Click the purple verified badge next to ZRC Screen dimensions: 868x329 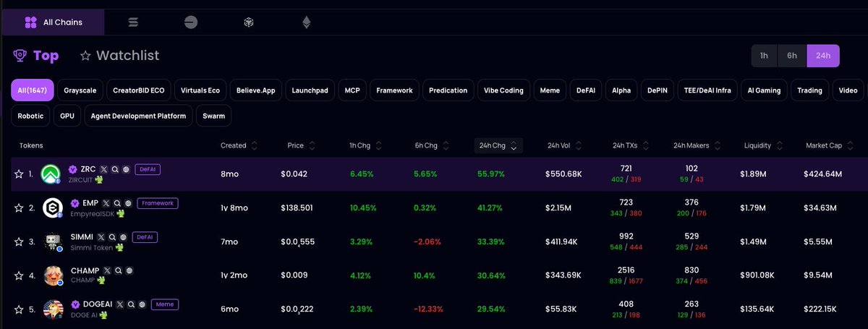[72, 169]
